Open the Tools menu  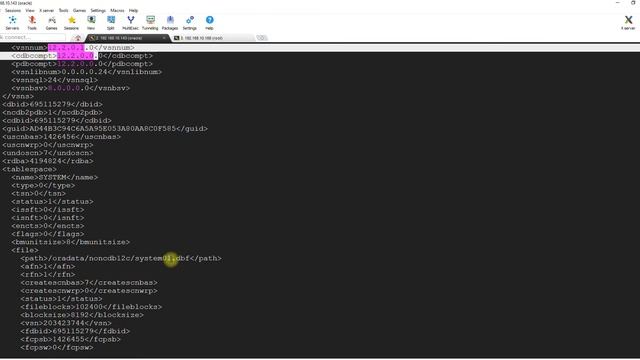pos(63,10)
